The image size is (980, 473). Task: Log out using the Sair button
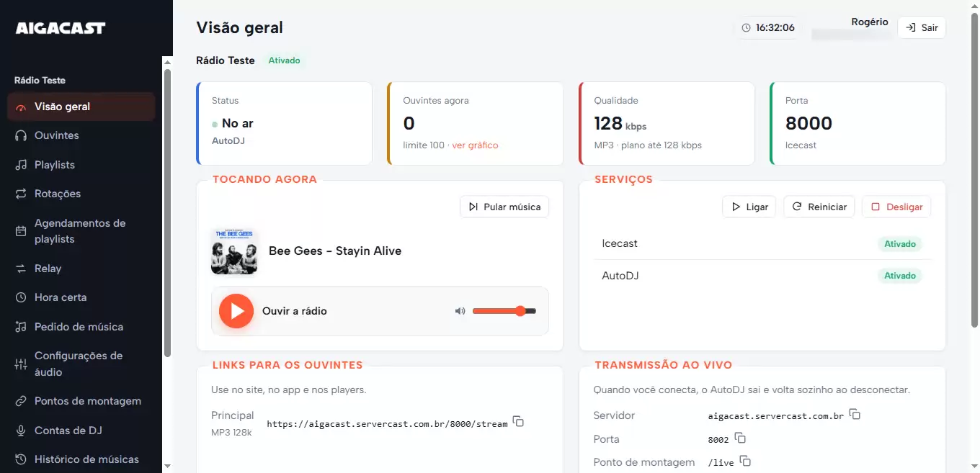coord(922,27)
